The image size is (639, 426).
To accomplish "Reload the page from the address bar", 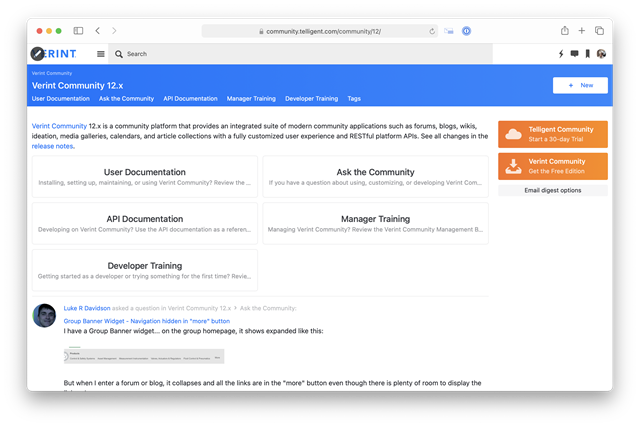I will (432, 31).
